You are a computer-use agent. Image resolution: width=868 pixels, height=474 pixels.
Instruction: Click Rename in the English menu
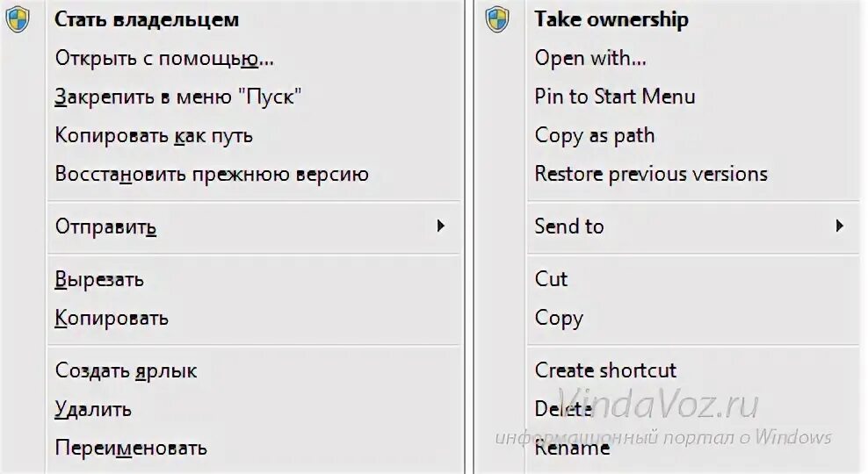[x=572, y=448]
